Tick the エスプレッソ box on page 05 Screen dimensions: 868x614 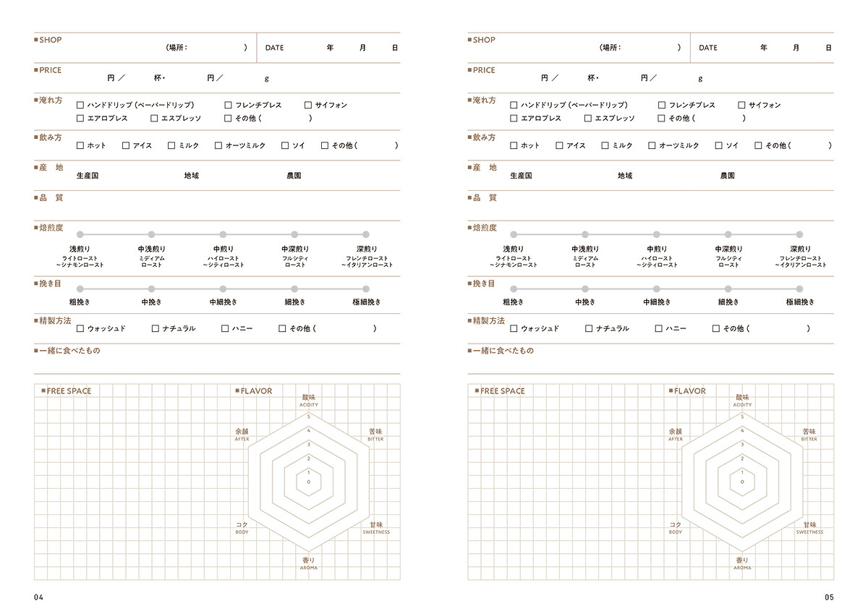[587, 118]
